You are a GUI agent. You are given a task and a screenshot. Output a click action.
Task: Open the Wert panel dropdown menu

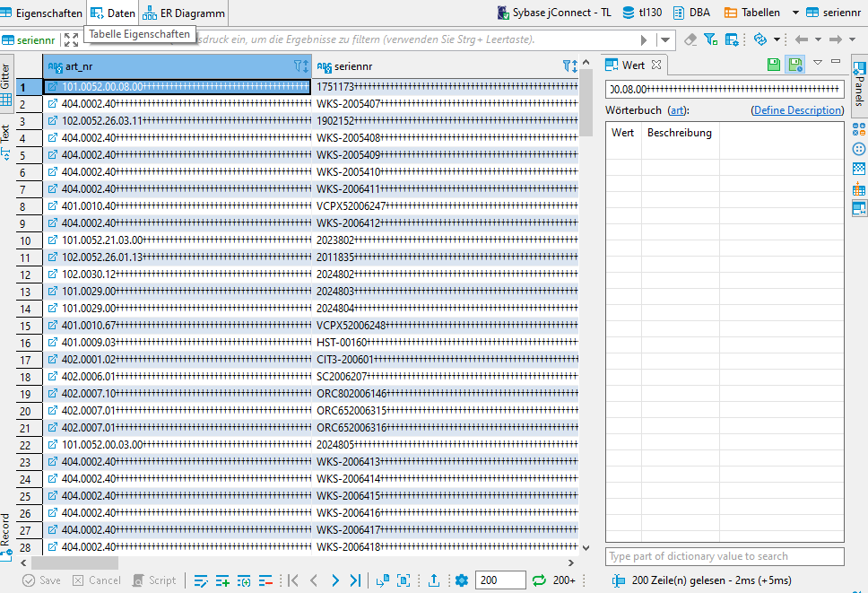pos(817,64)
